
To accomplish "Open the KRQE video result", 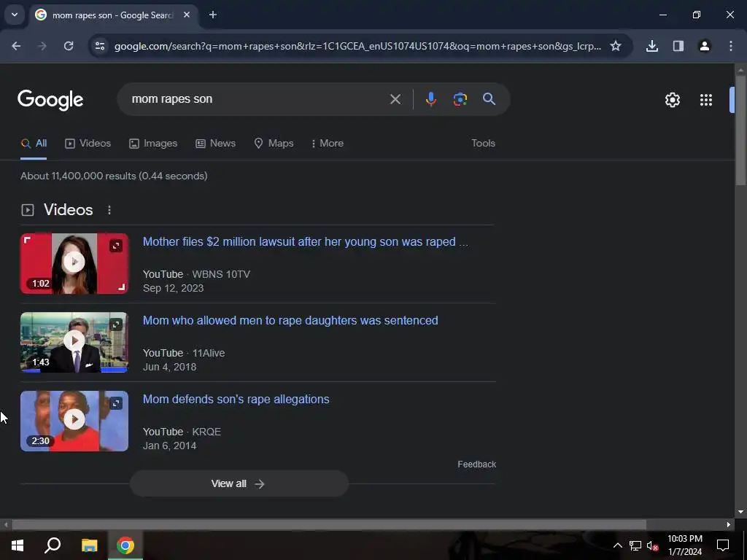I will point(236,399).
